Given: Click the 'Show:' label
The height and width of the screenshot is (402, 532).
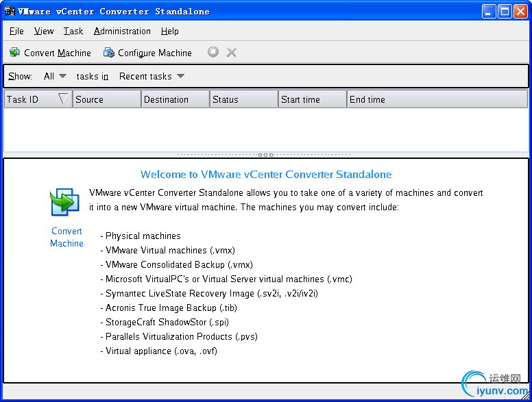Looking at the screenshot, I should coord(20,76).
